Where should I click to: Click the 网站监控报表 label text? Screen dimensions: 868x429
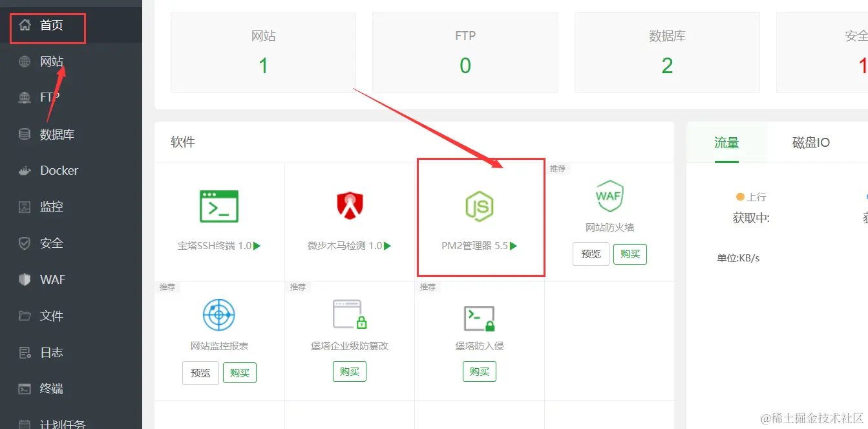(x=219, y=346)
